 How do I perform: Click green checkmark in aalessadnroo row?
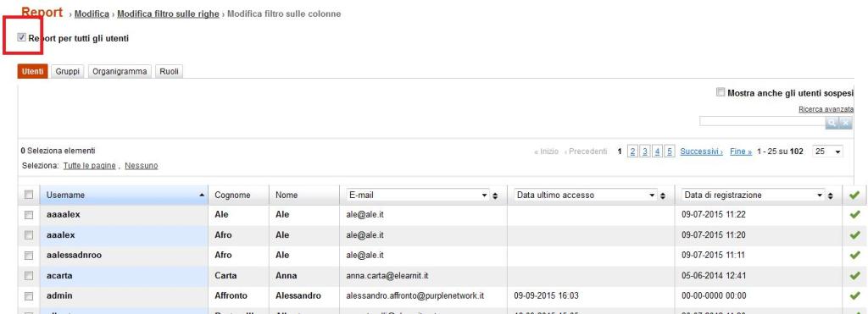[854, 256]
